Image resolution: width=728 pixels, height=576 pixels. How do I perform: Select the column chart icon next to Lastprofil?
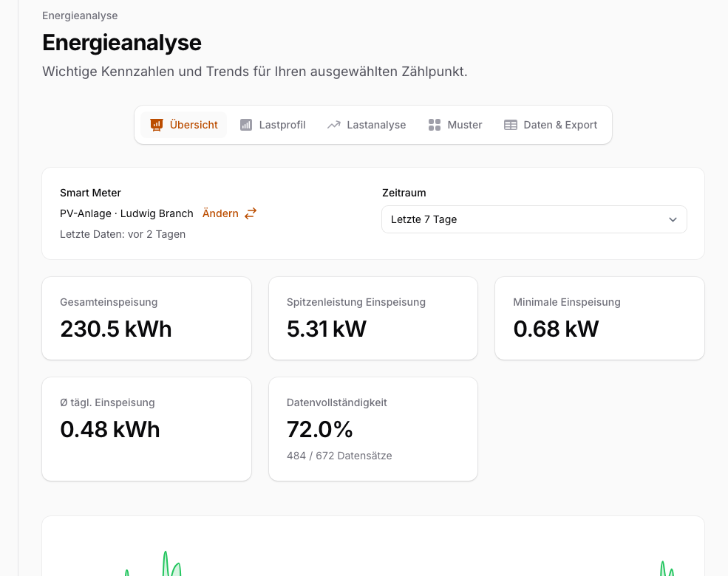pyautogui.click(x=246, y=125)
